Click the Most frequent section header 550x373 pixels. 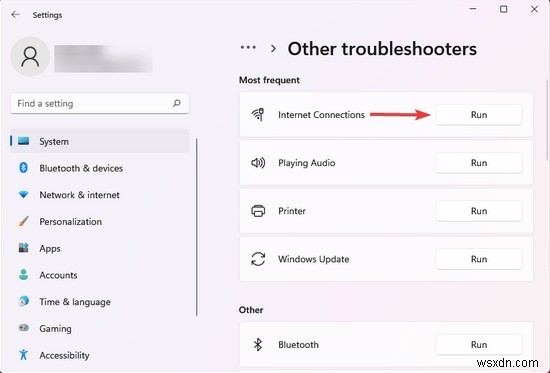pyautogui.click(x=269, y=80)
